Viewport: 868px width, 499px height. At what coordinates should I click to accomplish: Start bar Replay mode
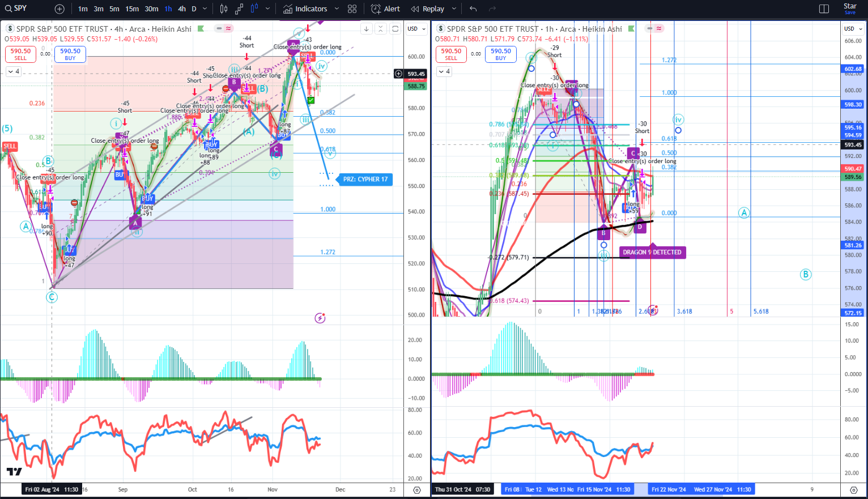coord(428,9)
